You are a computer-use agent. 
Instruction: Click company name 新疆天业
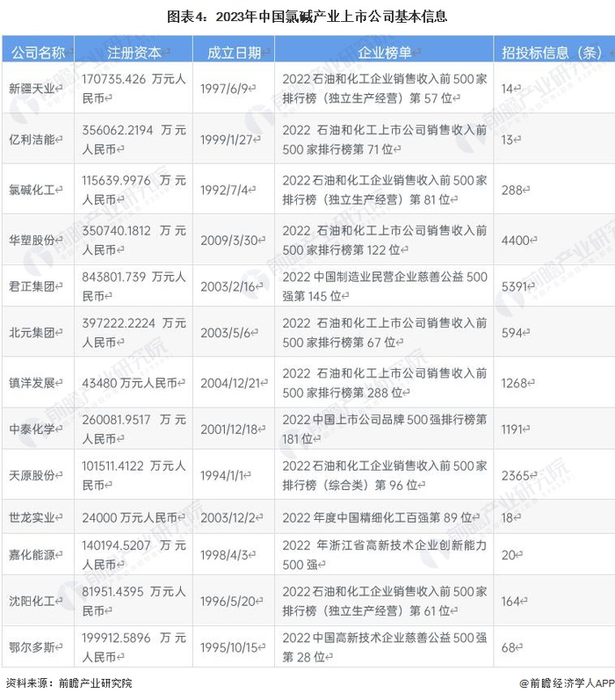[32, 89]
